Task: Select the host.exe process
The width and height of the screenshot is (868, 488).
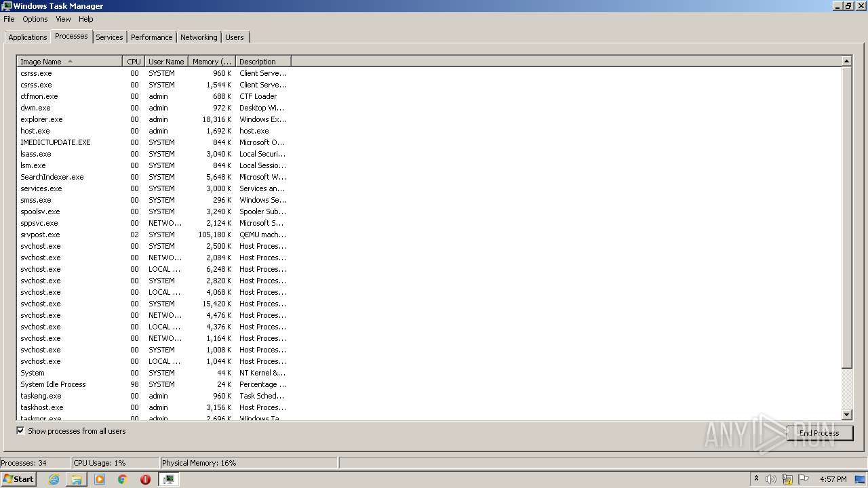Action: [x=153, y=131]
